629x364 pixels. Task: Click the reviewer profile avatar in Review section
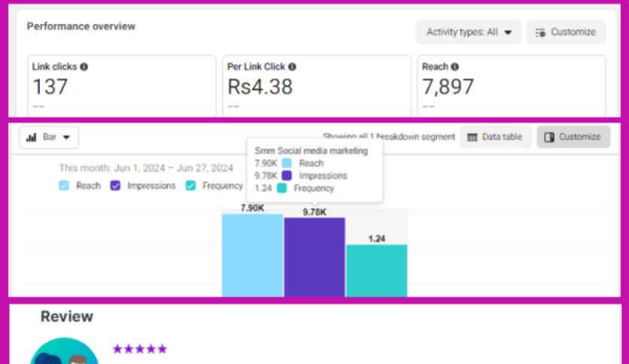[65, 353]
